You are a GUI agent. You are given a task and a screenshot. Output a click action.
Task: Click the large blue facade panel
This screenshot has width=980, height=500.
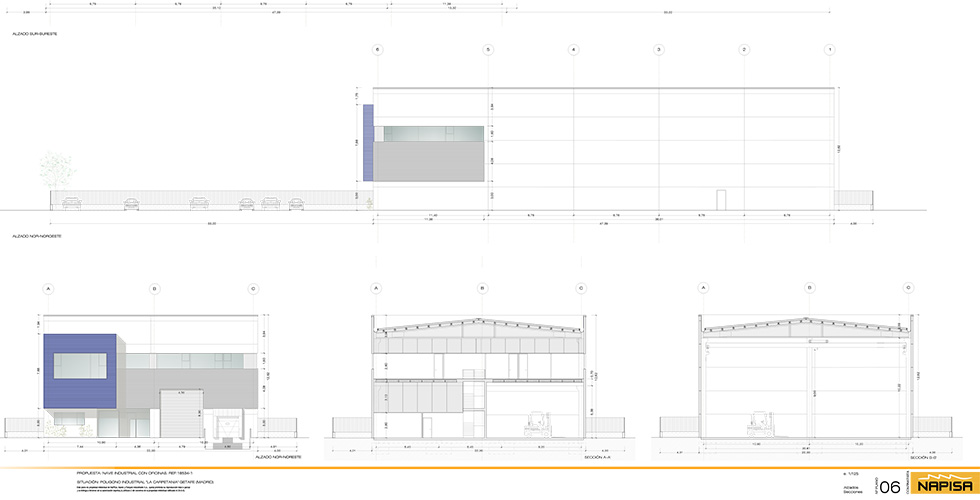[80, 371]
